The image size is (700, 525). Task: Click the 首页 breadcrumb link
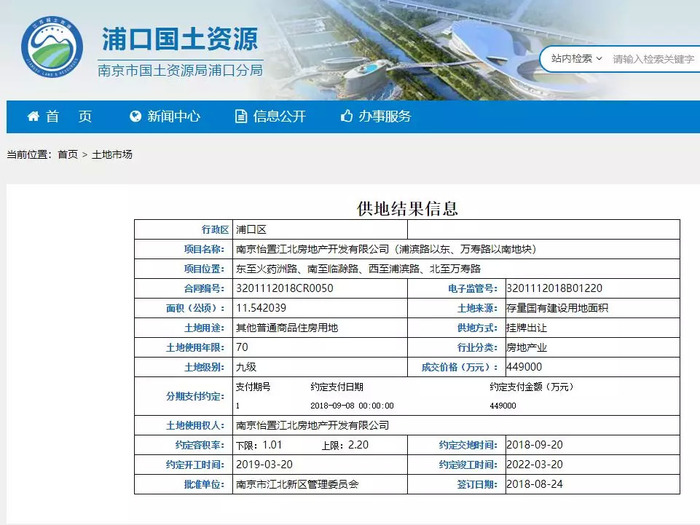[68, 154]
